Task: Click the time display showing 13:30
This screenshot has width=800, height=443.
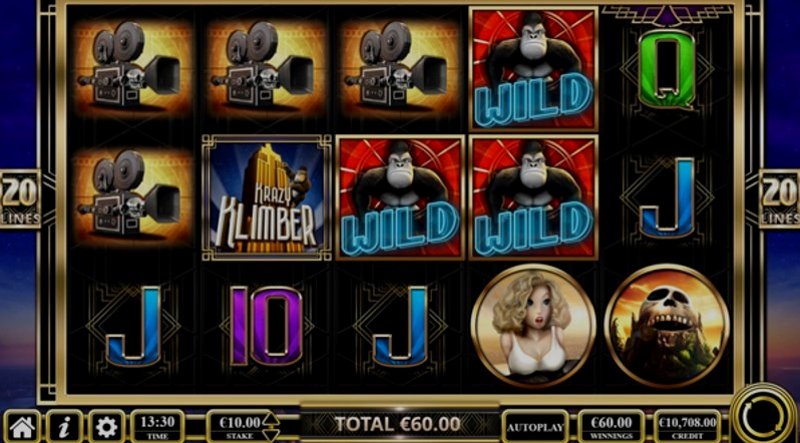Action: tap(157, 426)
